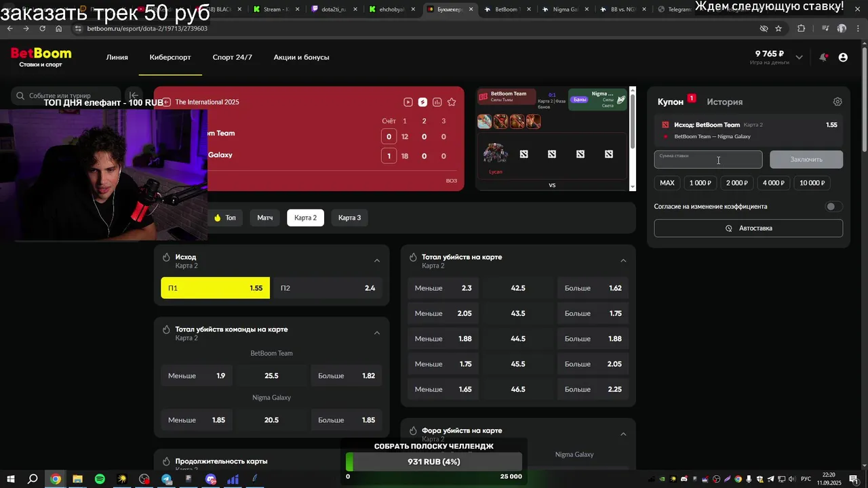Select Меньше 25.5 BetBoom Team kills at 1.9

click(197, 375)
